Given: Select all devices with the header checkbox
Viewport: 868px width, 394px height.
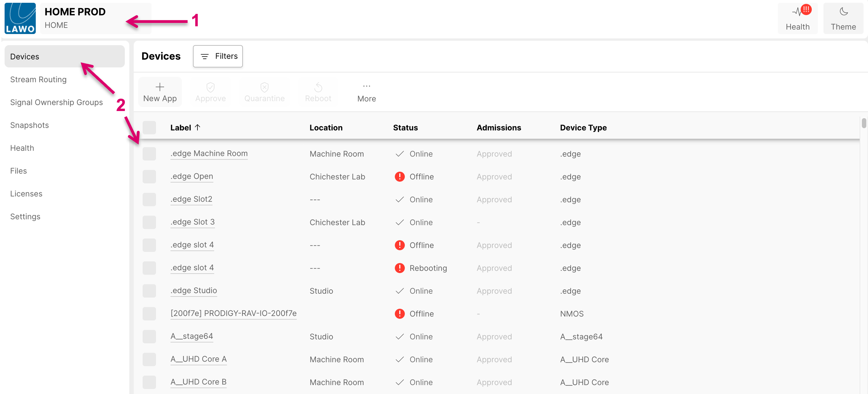Looking at the screenshot, I should (149, 127).
